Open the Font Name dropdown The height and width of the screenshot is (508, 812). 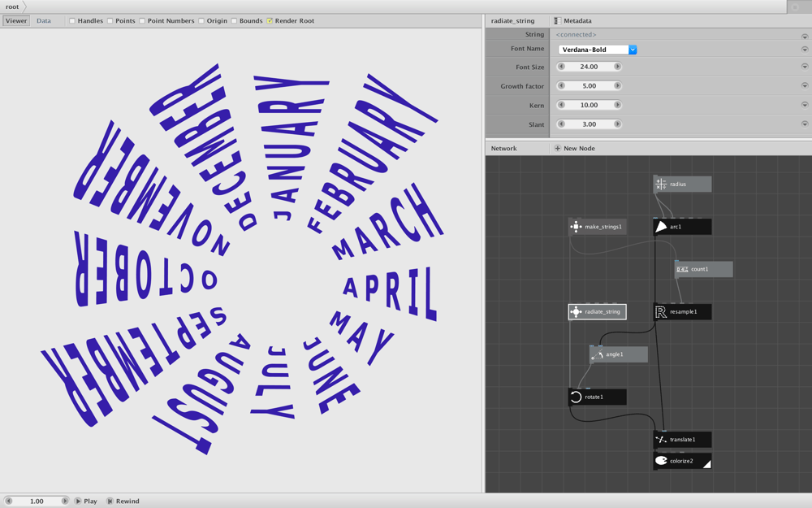[x=633, y=50]
